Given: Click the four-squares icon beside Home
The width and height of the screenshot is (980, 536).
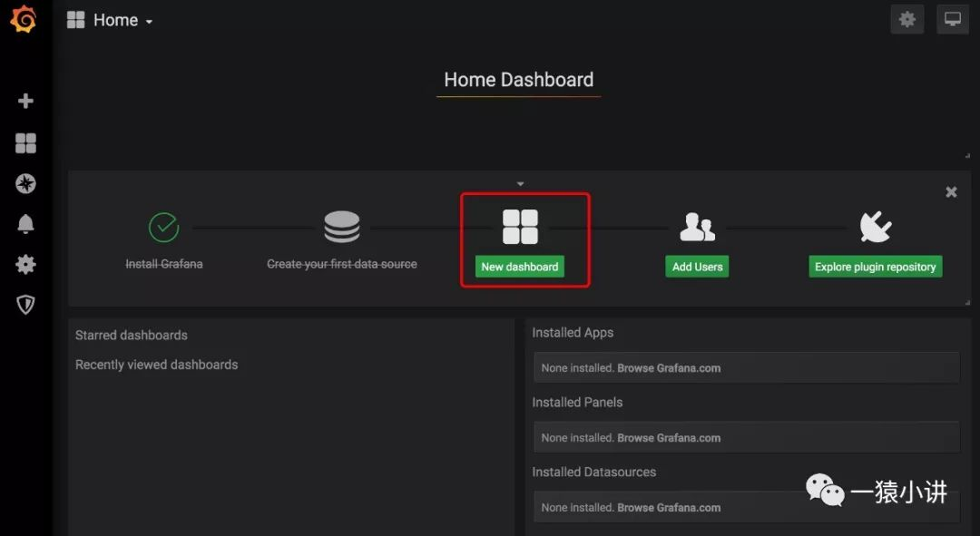Looking at the screenshot, I should click(75, 20).
